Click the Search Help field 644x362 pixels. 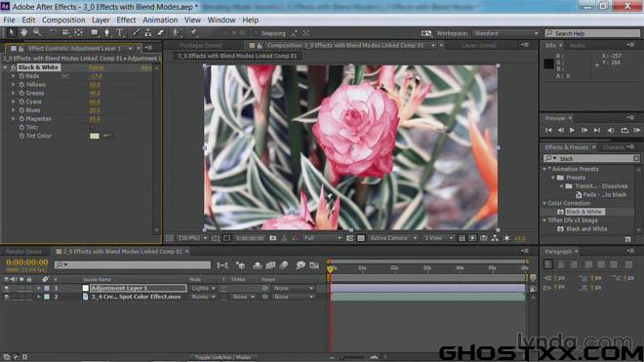tap(592, 33)
